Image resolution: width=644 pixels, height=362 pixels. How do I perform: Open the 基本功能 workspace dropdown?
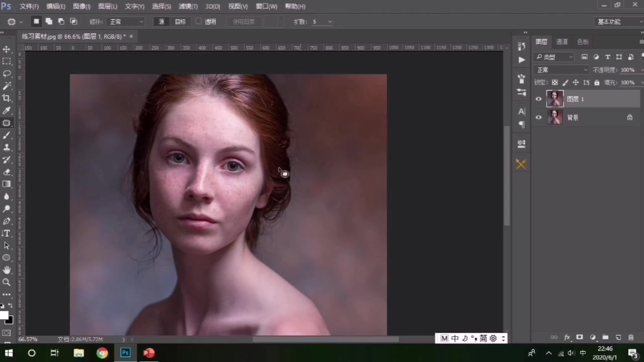617,22
